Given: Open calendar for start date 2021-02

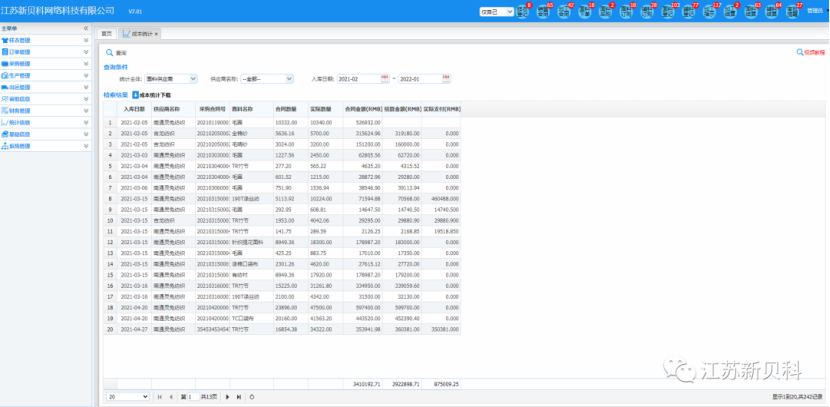Looking at the screenshot, I should pyautogui.click(x=385, y=78).
